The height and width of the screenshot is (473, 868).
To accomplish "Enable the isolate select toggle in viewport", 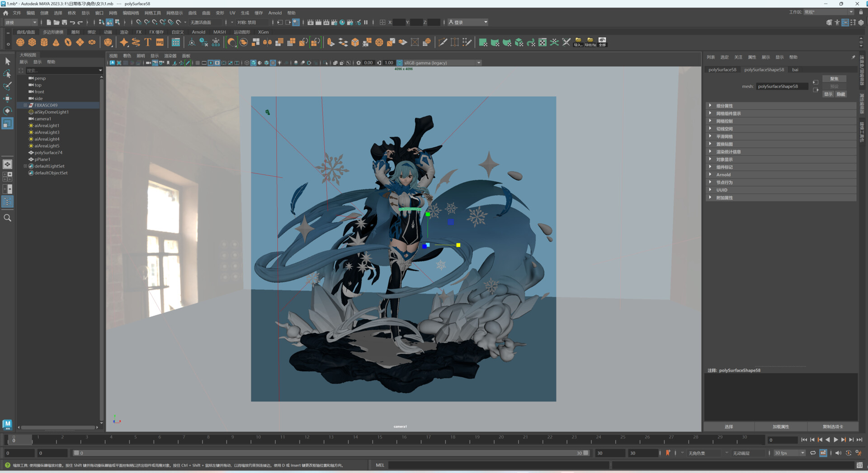I will coord(326,63).
